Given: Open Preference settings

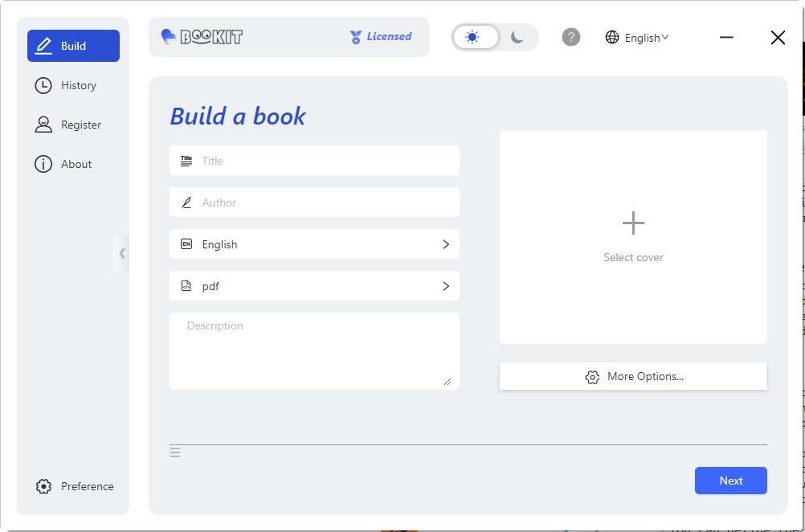Looking at the screenshot, I should [x=75, y=486].
